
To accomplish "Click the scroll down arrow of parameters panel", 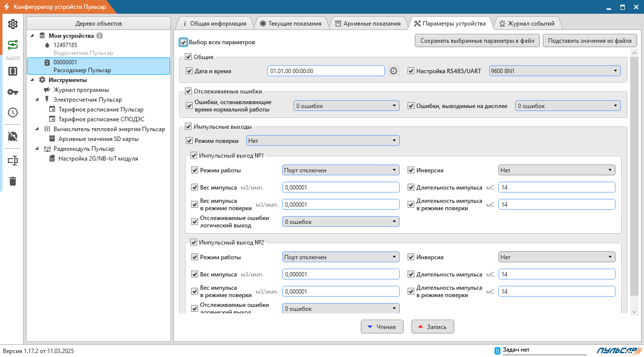I will click(634, 311).
